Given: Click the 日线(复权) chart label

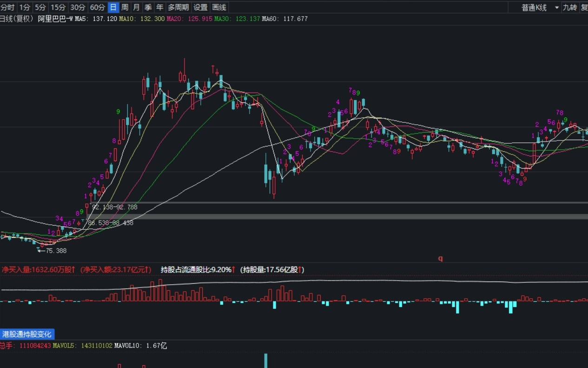Looking at the screenshot, I should (17, 19).
